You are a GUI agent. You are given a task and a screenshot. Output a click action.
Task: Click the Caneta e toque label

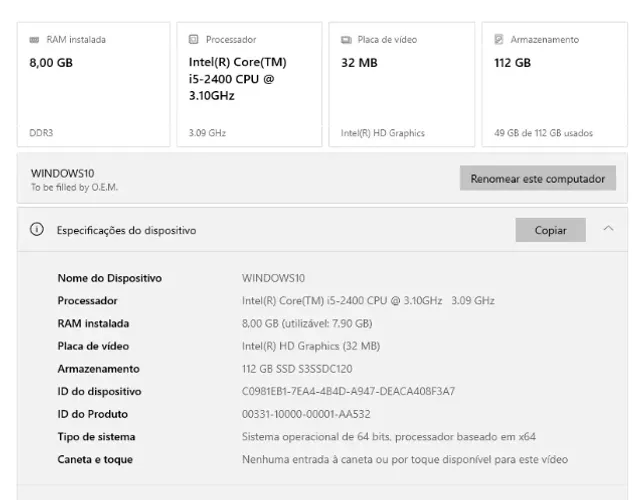95,459
